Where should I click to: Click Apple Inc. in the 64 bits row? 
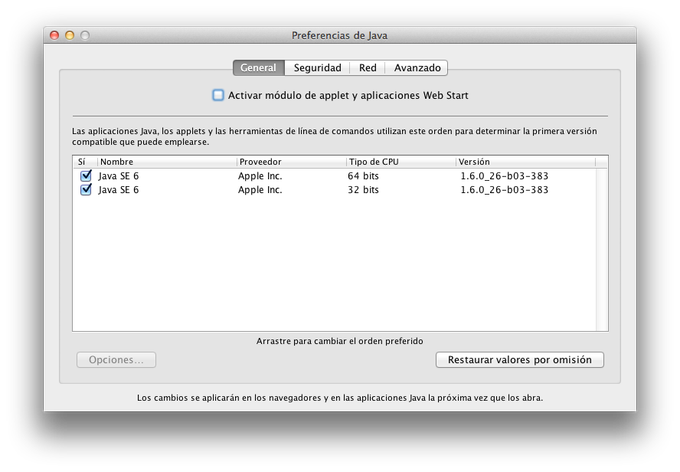coord(260,176)
